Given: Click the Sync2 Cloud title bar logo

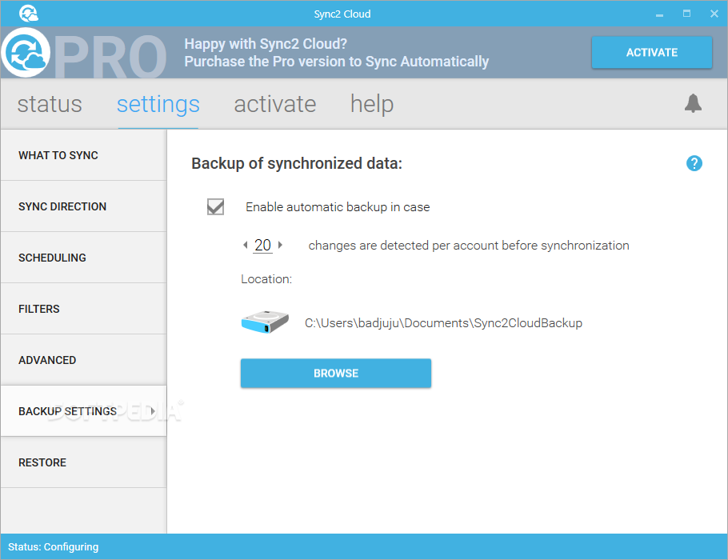Looking at the screenshot, I should [x=28, y=14].
